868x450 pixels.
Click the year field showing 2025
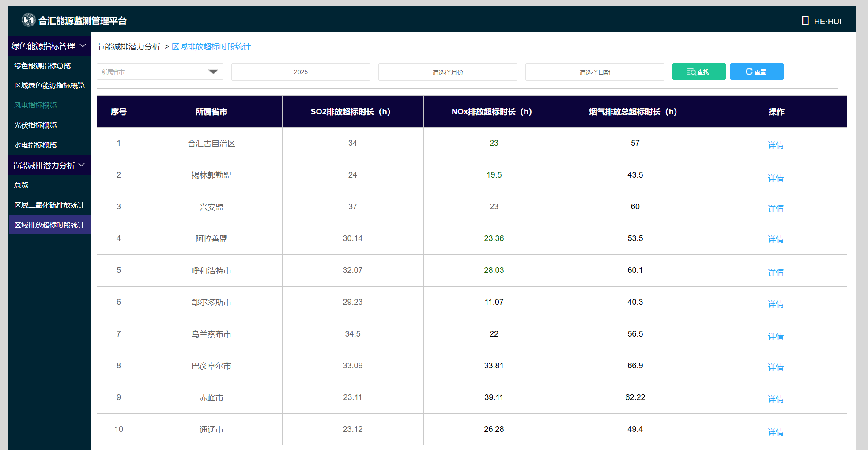coord(301,72)
